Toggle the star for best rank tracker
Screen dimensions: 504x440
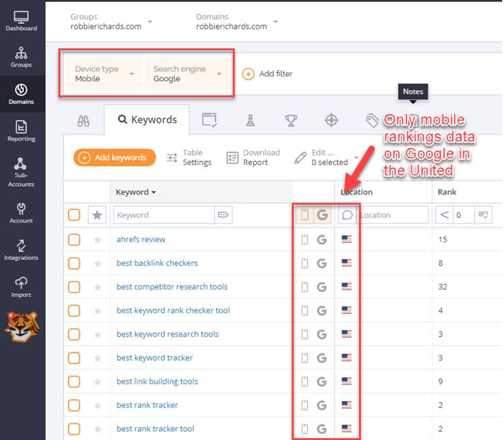pos(97,405)
